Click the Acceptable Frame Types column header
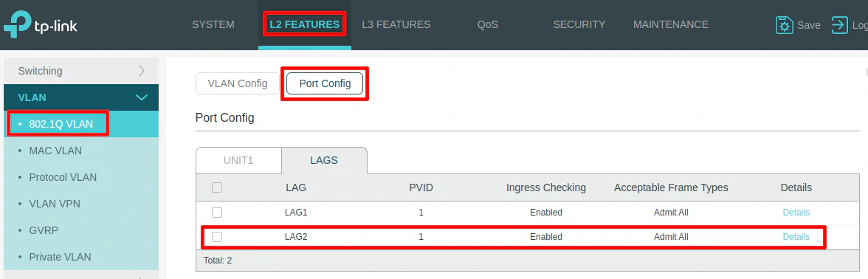Viewport: 868px width, 279px height. (x=671, y=187)
